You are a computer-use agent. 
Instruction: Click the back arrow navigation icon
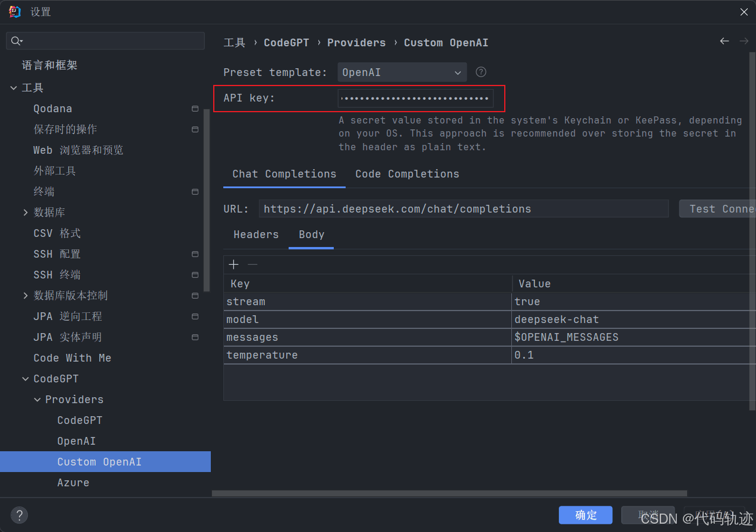tap(724, 41)
